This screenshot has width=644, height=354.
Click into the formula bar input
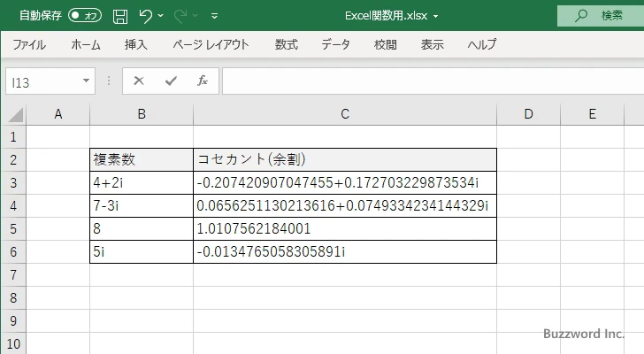tap(433, 81)
